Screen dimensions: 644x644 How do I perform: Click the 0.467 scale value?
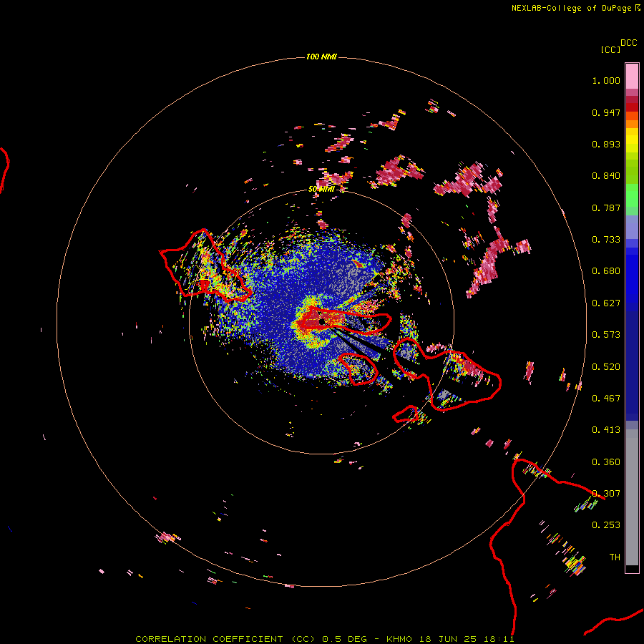coord(606,399)
